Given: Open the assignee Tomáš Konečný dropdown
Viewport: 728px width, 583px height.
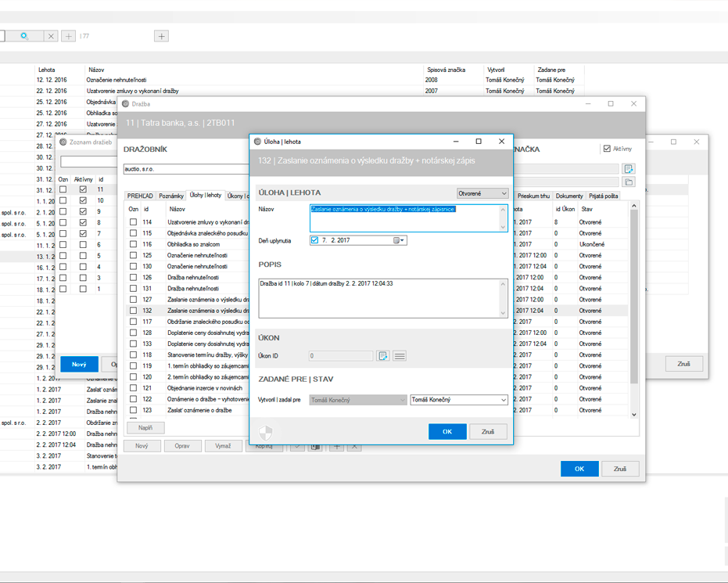Looking at the screenshot, I should 459,400.
